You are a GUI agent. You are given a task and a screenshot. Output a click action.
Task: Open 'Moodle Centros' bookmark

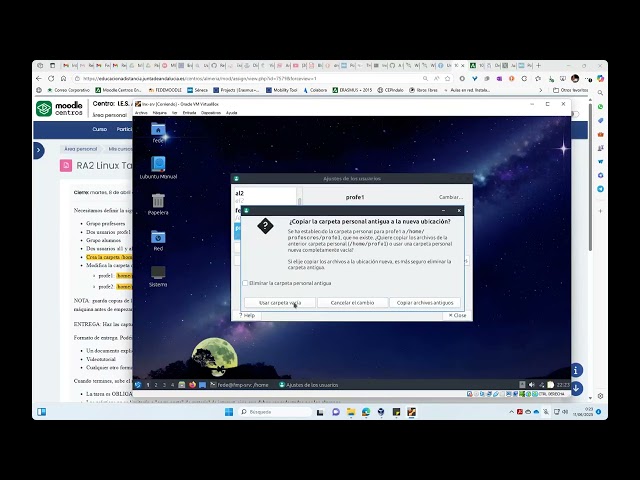coord(118,90)
